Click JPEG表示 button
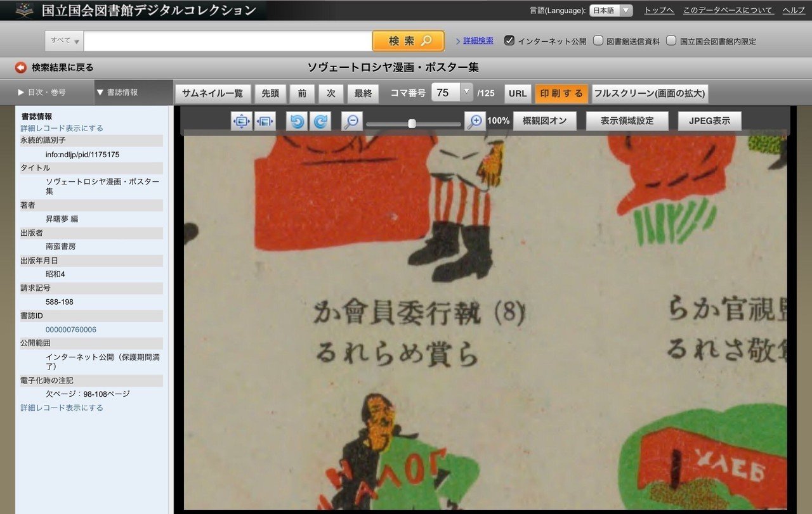 click(x=709, y=120)
